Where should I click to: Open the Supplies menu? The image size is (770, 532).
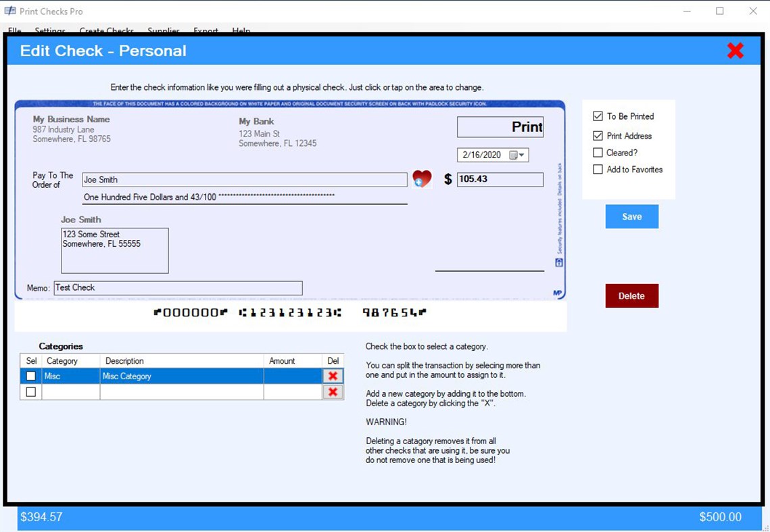click(x=164, y=30)
